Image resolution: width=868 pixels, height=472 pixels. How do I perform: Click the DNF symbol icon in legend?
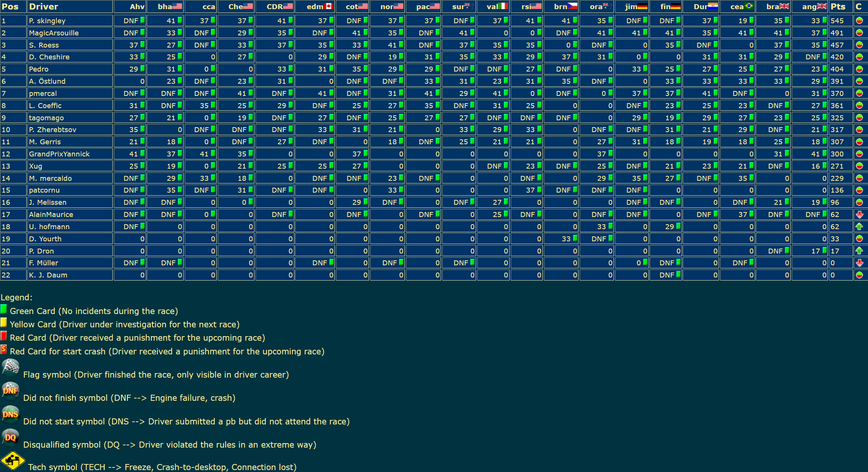click(10, 391)
